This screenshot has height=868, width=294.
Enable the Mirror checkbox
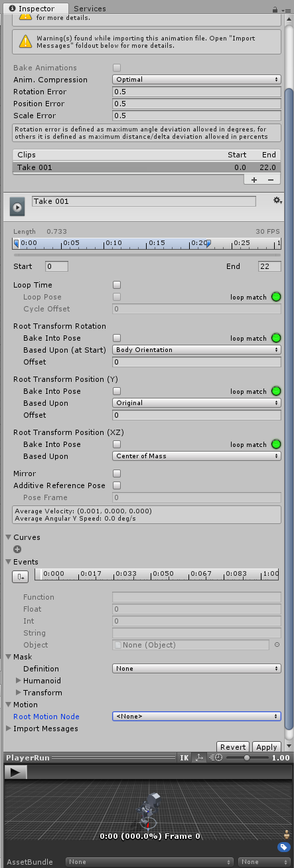point(117,474)
